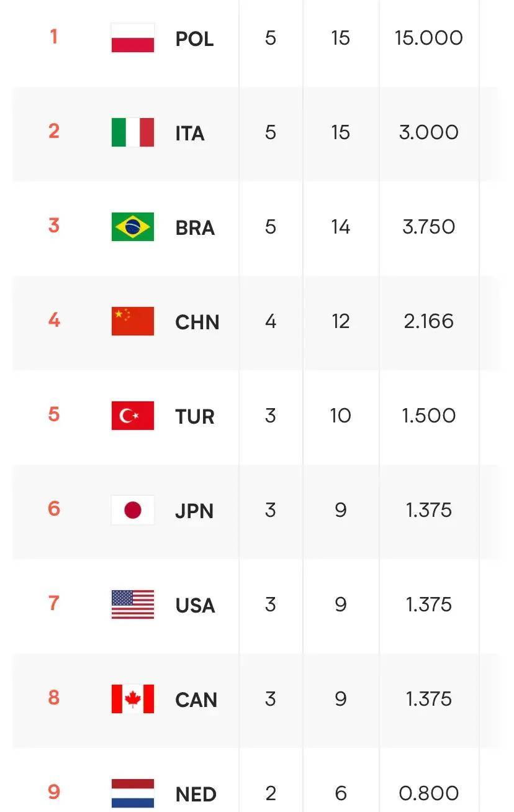Select the CHN team name
Viewport: 514px width, 812px height.
197,322
